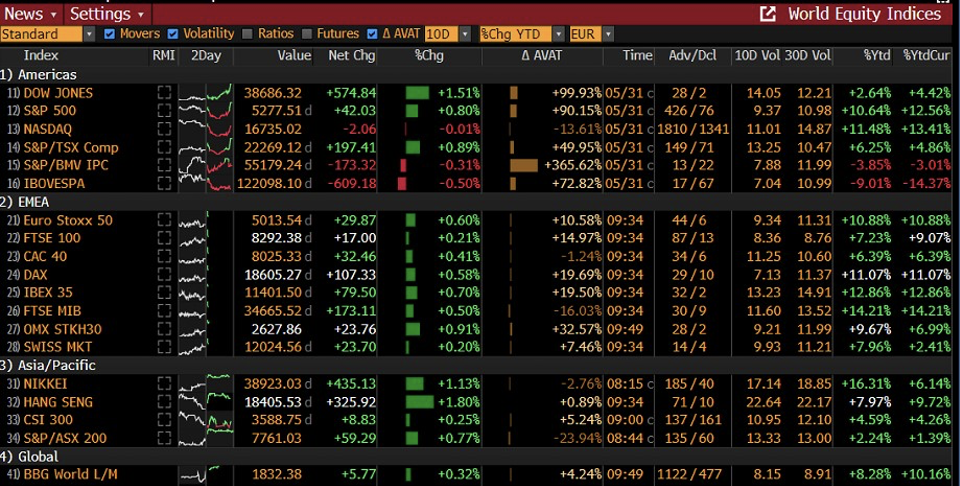Open the %Chg YTD dropdown

[559, 34]
